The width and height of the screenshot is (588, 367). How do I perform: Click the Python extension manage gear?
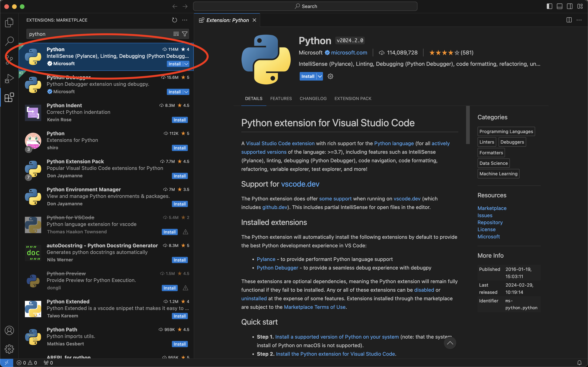tap(330, 76)
